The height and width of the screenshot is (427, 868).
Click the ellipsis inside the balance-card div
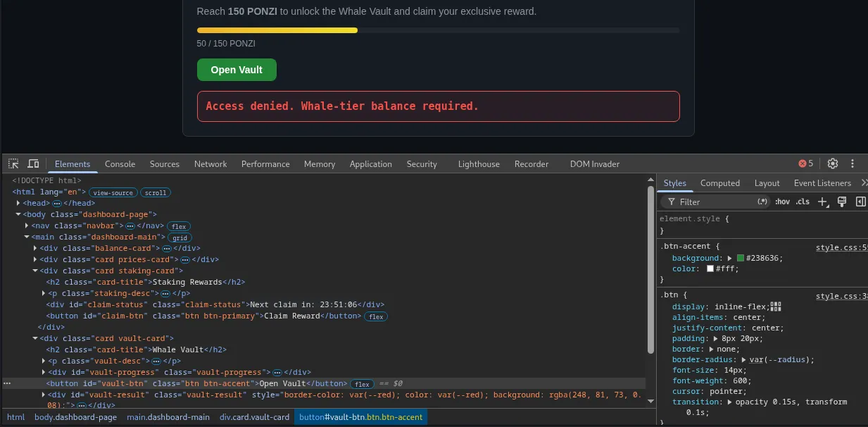[166, 248]
